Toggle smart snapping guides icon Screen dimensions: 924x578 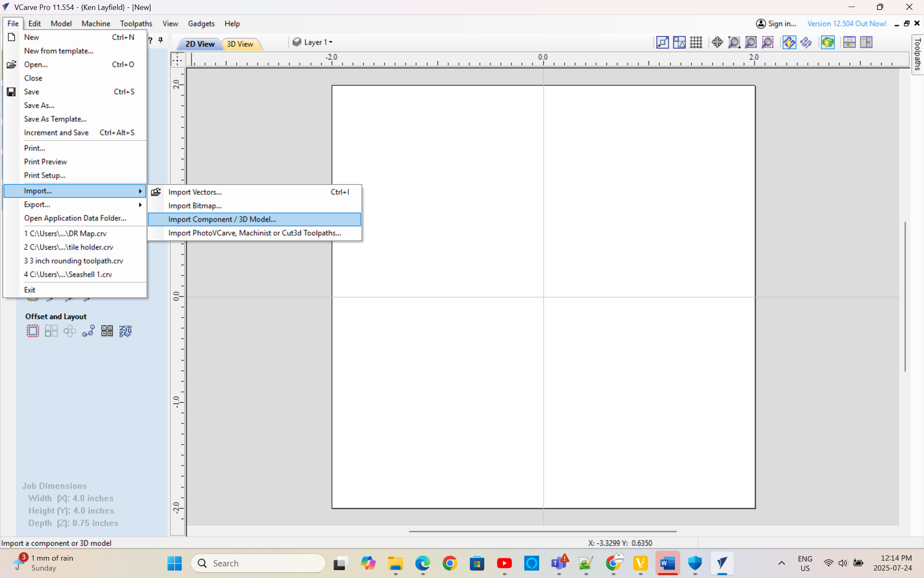pyautogui.click(x=679, y=42)
